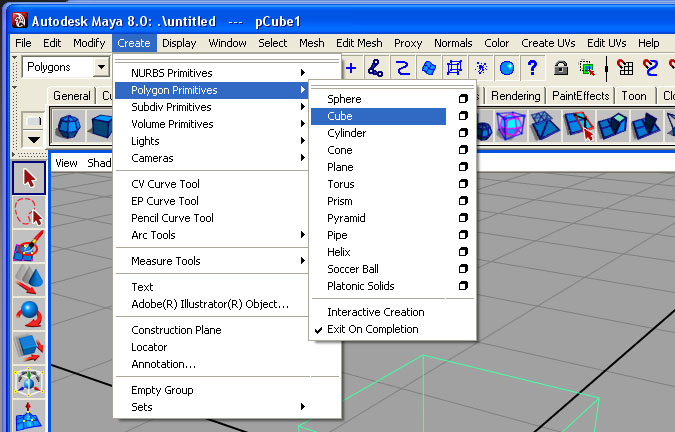Select the arrow Select tool in toolbox
Image resolution: width=675 pixels, height=432 pixels.
pyautogui.click(x=30, y=178)
